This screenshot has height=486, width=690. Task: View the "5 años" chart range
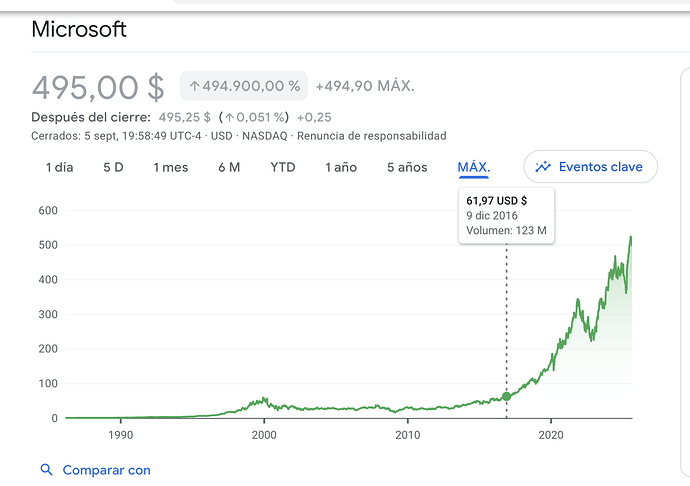tap(407, 167)
